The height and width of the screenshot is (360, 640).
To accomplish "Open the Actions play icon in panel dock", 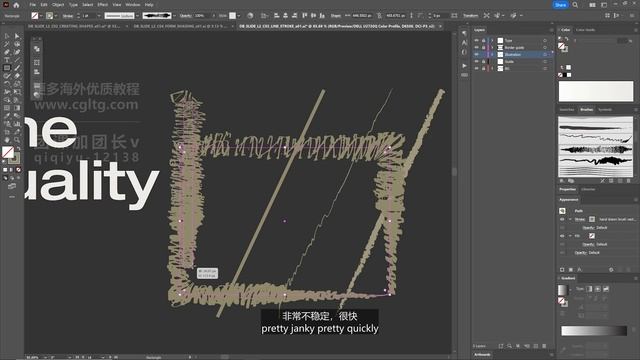I will pos(464,65).
